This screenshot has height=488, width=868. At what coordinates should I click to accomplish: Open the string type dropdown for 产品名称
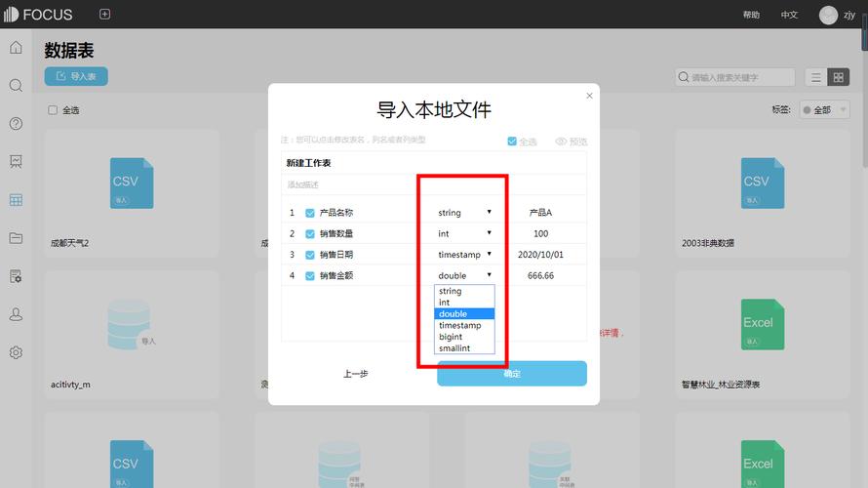click(x=464, y=213)
